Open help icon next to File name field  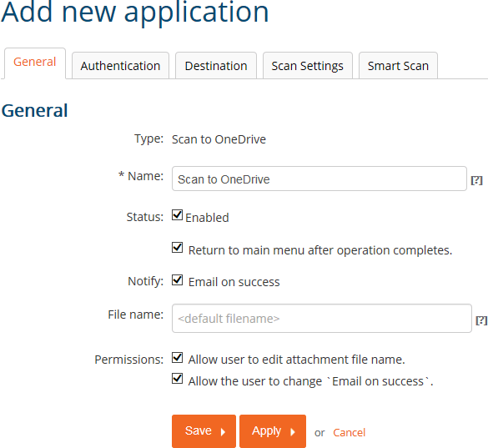(481, 320)
